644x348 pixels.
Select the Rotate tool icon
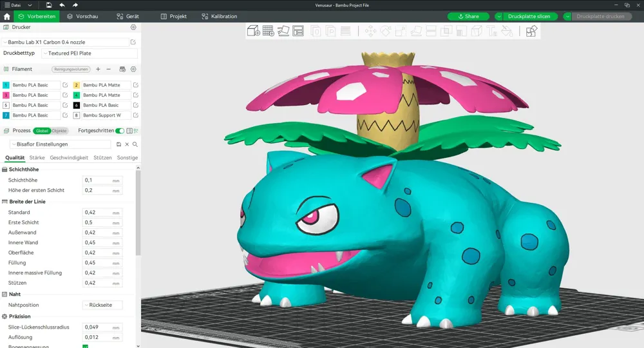click(386, 31)
